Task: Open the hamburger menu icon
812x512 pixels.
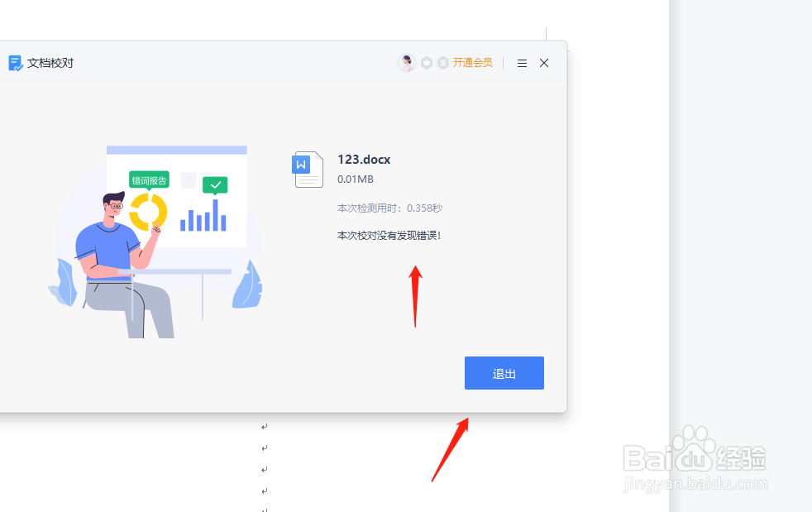Action: click(522, 63)
